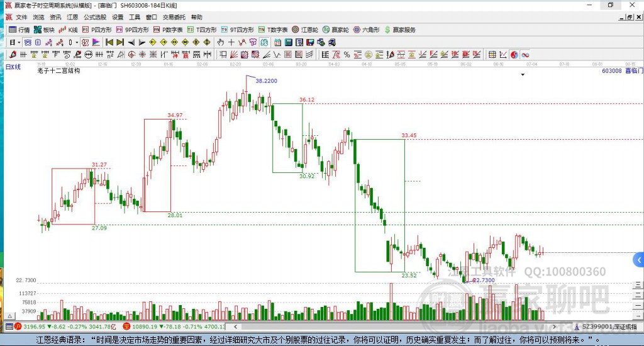Toggle the highlighted red swirl icon
The height and width of the screenshot is (346, 644).
click(85, 42)
